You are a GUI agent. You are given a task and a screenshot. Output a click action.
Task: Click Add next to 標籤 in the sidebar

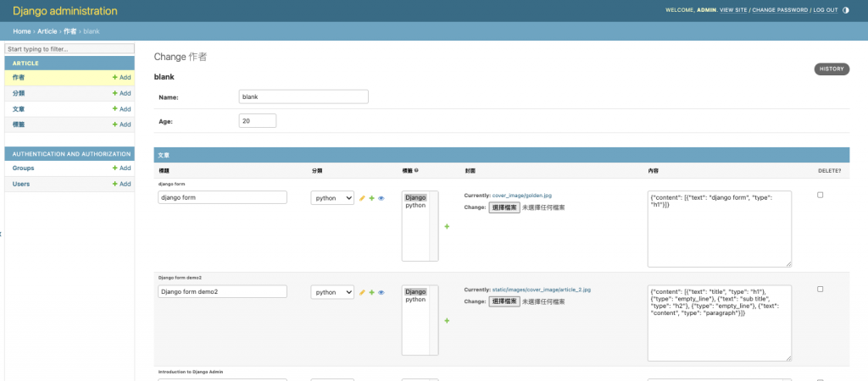[122, 124]
